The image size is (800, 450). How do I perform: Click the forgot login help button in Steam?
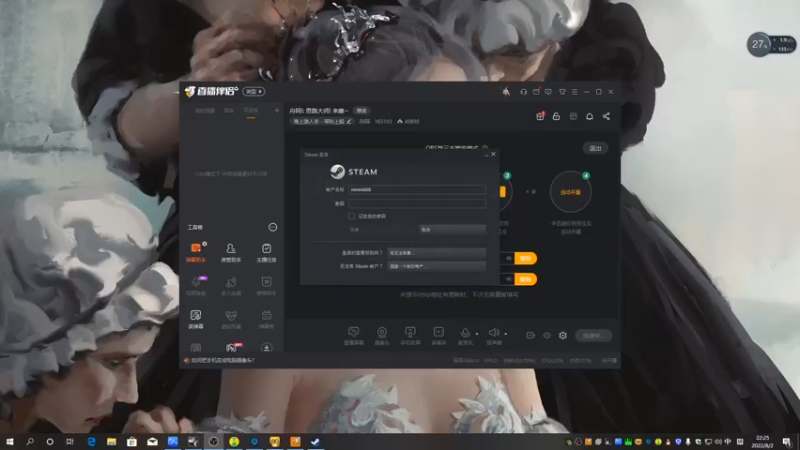coord(436,253)
